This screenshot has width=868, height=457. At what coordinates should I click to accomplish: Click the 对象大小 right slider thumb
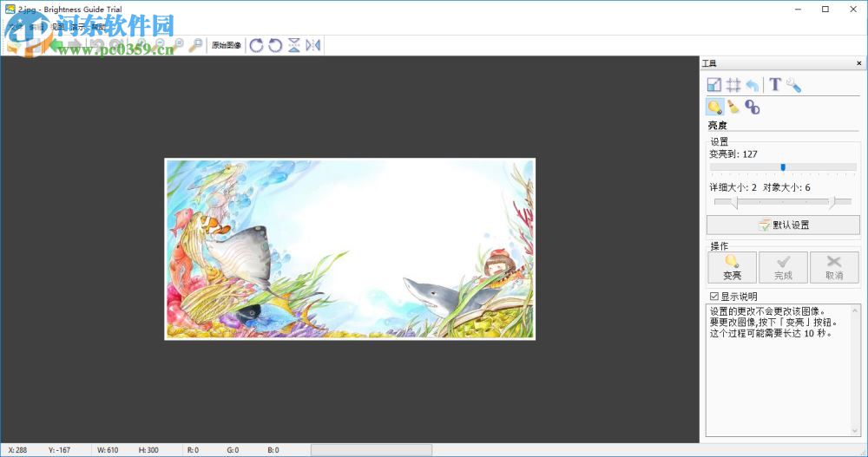pyautogui.click(x=832, y=202)
